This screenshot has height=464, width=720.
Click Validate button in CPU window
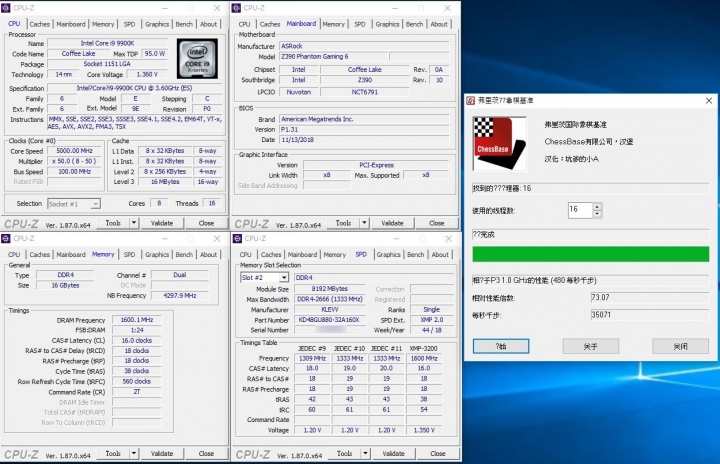162,223
